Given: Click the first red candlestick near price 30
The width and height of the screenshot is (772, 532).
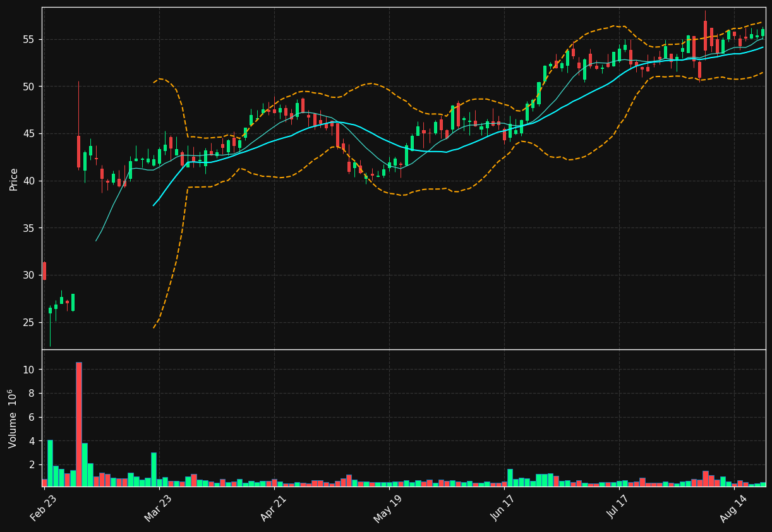Looking at the screenshot, I should (44, 271).
